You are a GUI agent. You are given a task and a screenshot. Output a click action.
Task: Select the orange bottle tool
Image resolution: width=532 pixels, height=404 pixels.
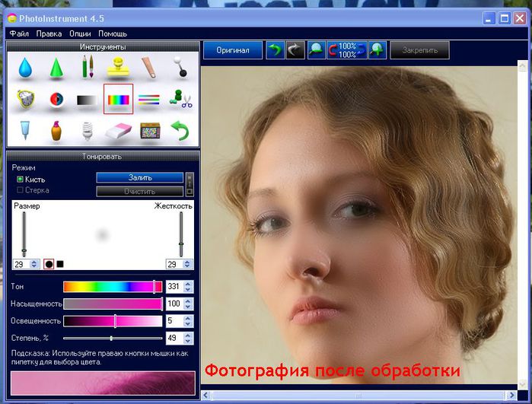tap(56, 131)
